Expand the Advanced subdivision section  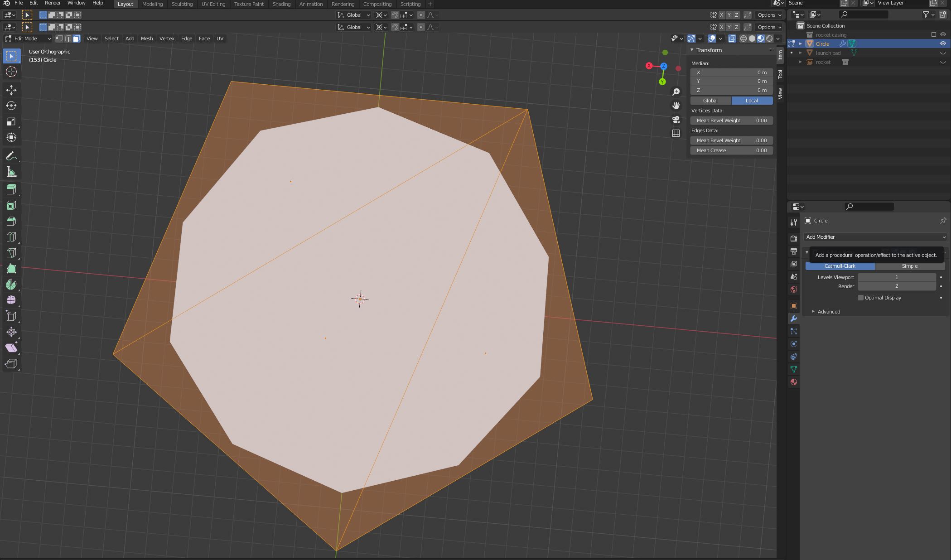tap(828, 312)
